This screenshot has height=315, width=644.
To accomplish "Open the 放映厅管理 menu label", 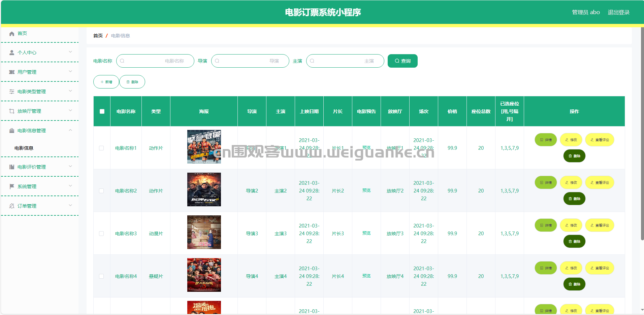I will click(x=29, y=111).
